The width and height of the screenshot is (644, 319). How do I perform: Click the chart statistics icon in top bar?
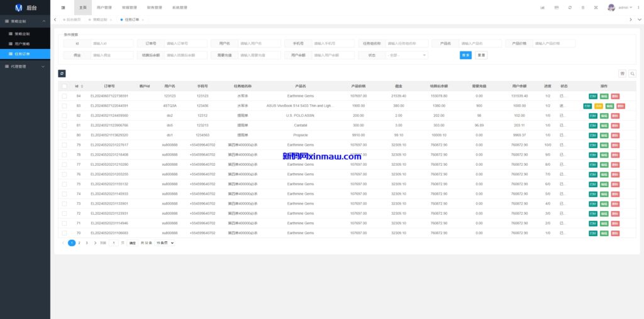[543, 8]
